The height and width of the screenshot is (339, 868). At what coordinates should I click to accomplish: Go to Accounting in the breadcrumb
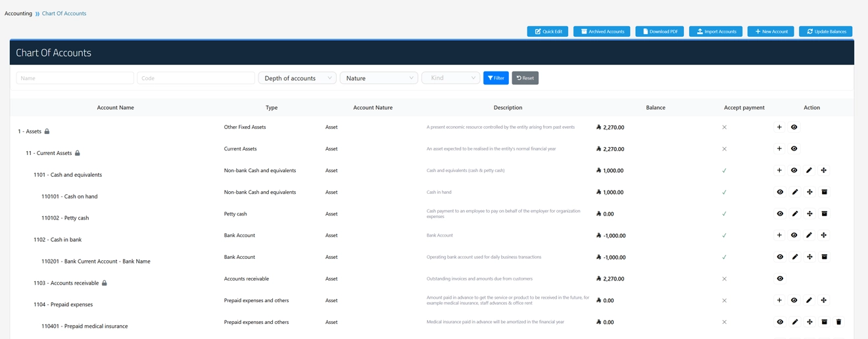18,13
